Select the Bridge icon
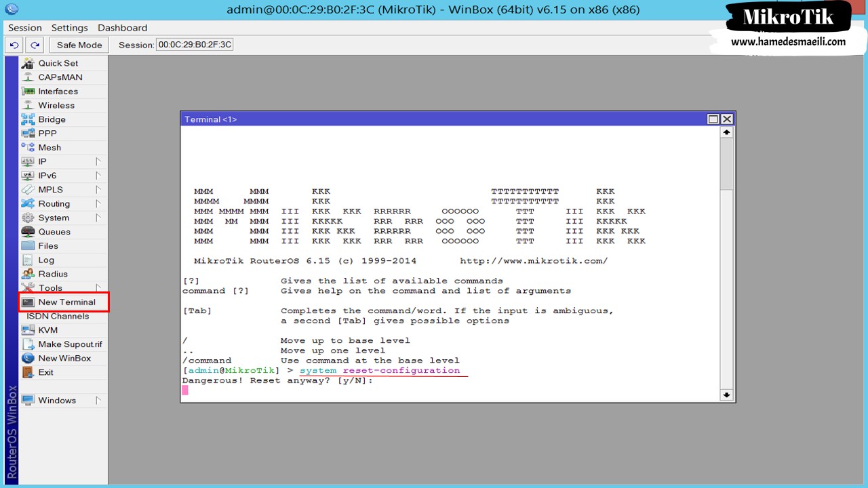 tap(28, 119)
